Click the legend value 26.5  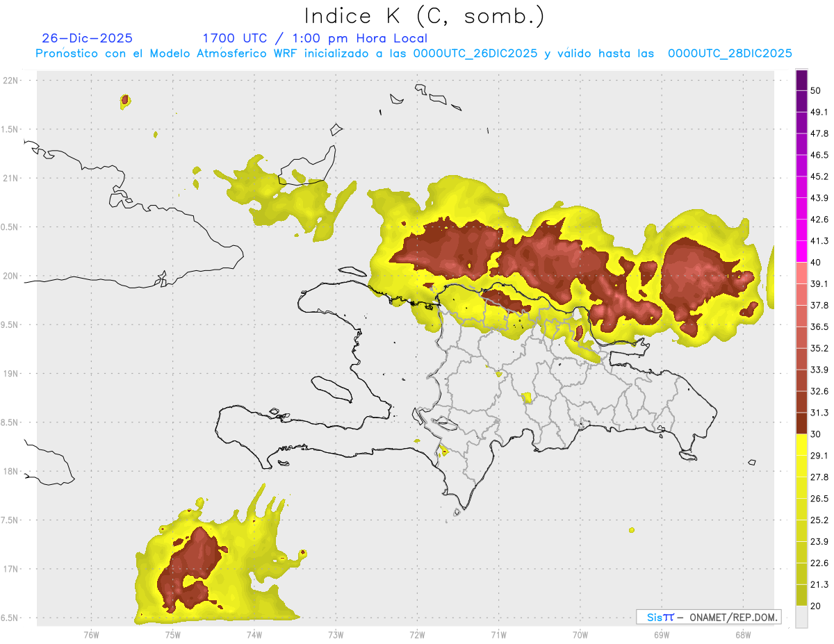point(819,498)
